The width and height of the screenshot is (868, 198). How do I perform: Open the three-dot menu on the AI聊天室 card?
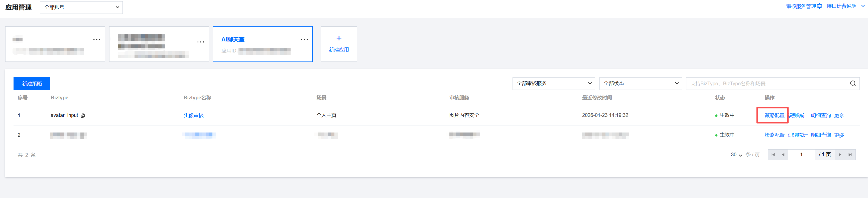point(304,39)
